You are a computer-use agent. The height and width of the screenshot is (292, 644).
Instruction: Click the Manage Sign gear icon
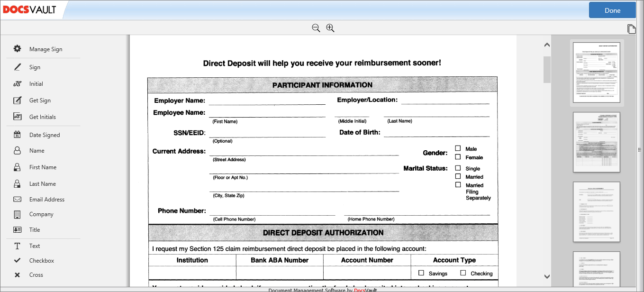(18, 49)
